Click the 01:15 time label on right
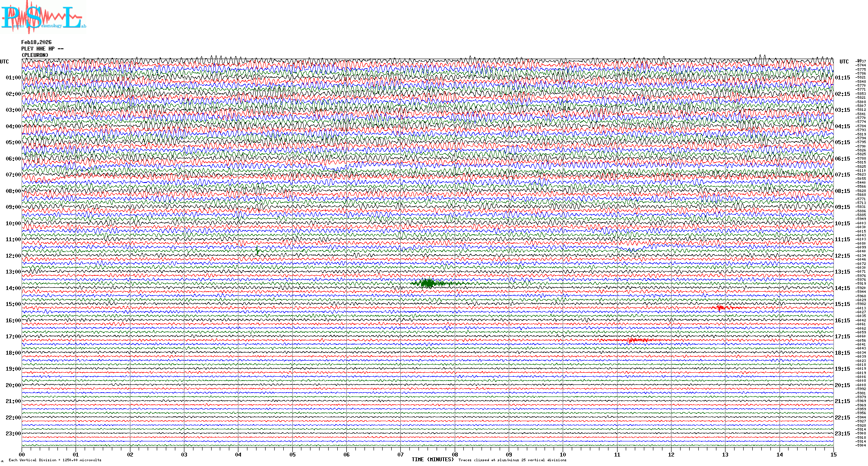Image resolution: width=868 pixels, height=466 pixels. (x=842, y=78)
